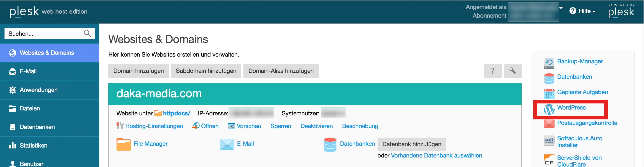Click the Öffnen globe arrow icon
The image size is (644, 167).
click(x=196, y=126)
